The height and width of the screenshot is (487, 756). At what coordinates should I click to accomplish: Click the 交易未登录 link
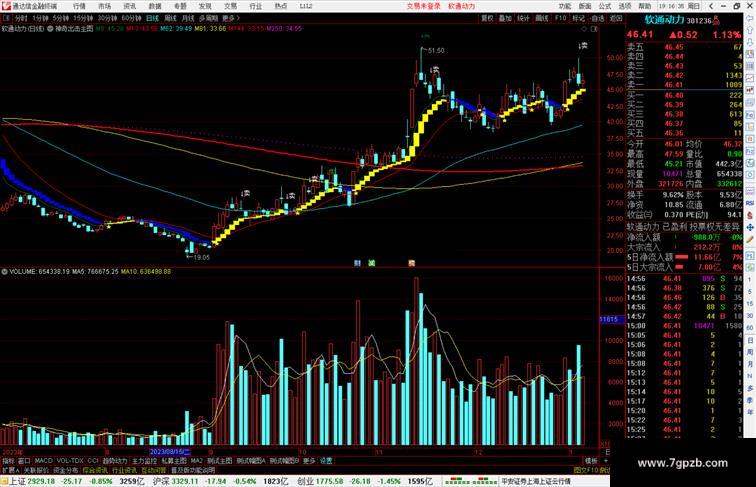[x=423, y=6]
